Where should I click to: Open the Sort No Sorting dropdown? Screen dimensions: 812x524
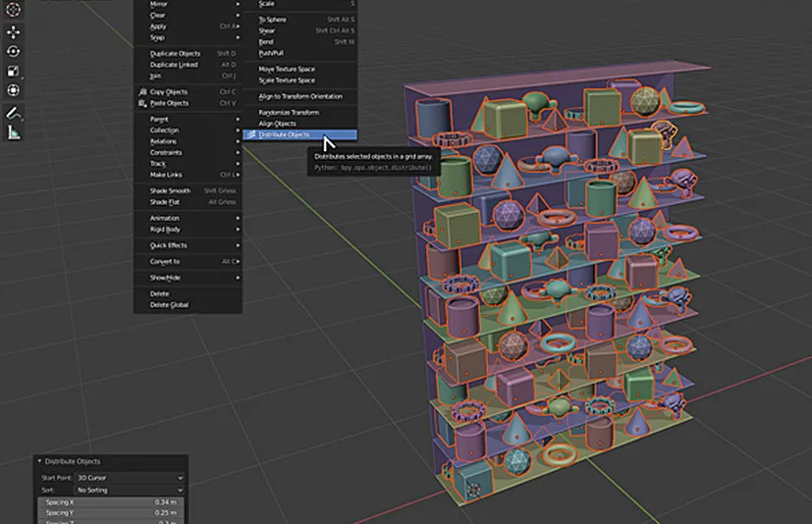pyautogui.click(x=130, y=490)
